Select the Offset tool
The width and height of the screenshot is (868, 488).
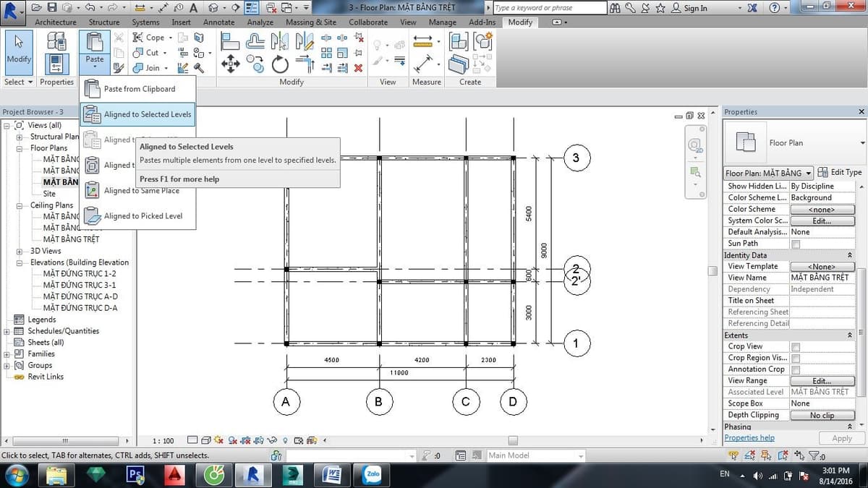tap(255, 41)
